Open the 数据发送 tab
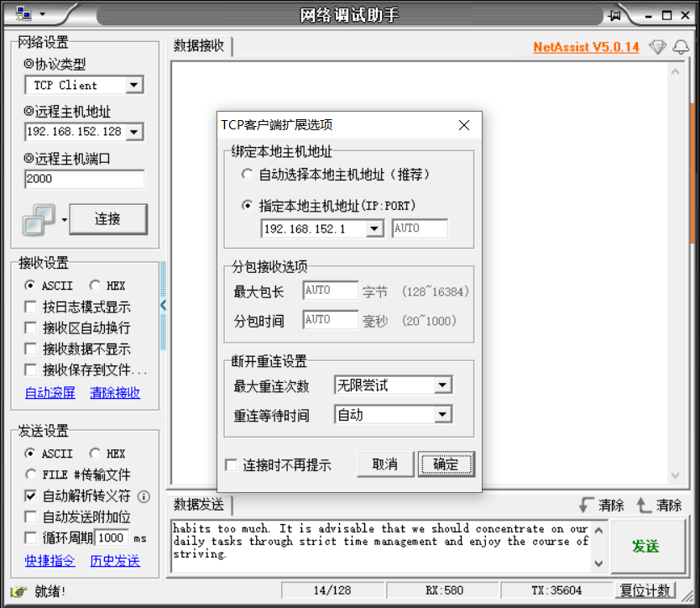This screenshot has width=700, height=608. point(199,505)
